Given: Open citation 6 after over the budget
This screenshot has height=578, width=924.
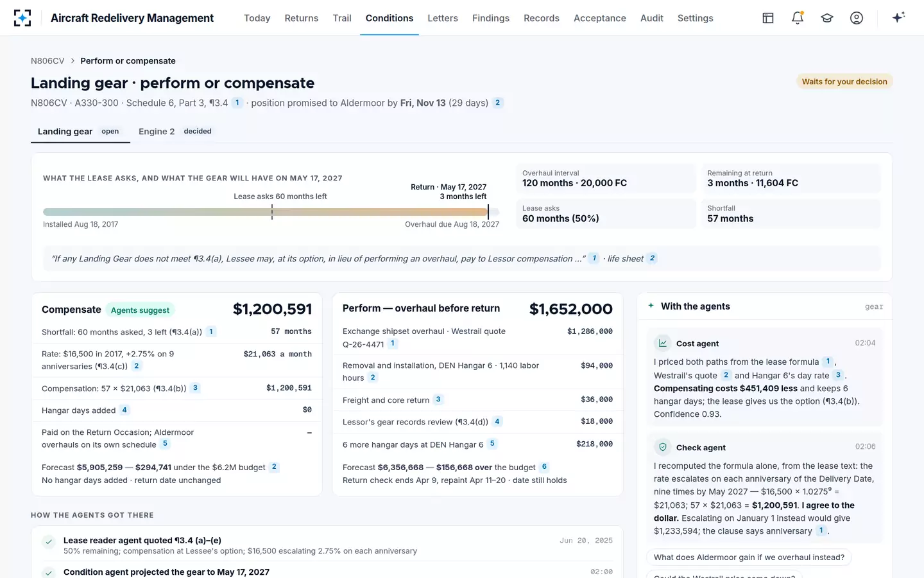Looking at the screenshot, I should coord(544,467).
